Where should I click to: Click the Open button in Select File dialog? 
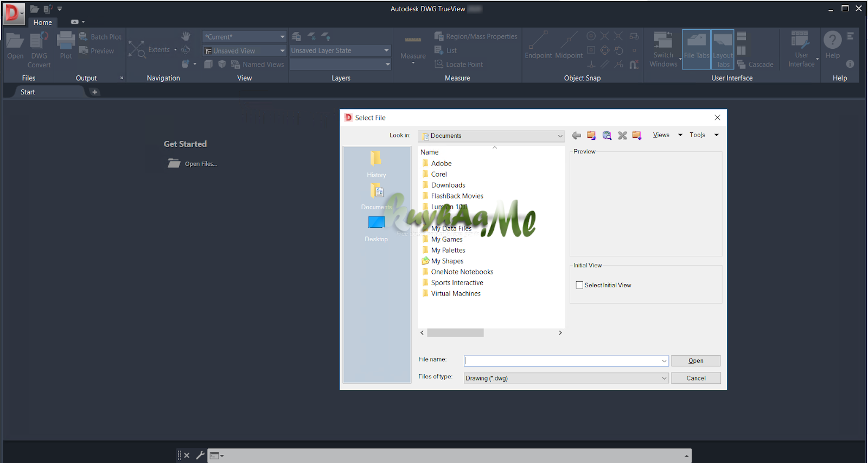pos(696,361)
